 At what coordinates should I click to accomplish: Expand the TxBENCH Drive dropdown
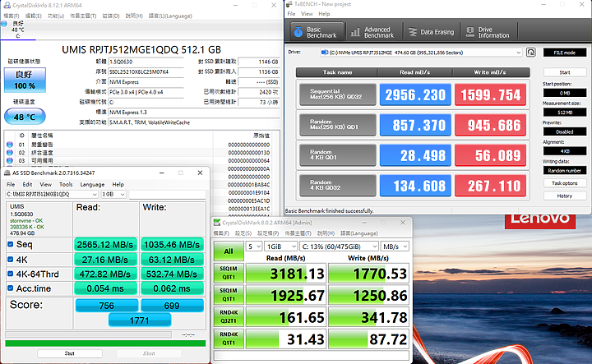pyautogui.click(x=518, y=53)
